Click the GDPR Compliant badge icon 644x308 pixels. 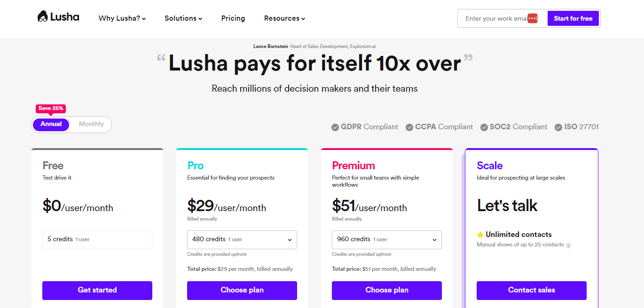pyautogui.click(x=335, y=127)
